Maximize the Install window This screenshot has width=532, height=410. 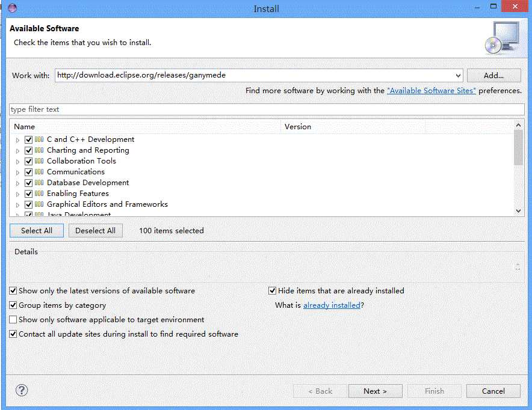click(x=493, y=7)
